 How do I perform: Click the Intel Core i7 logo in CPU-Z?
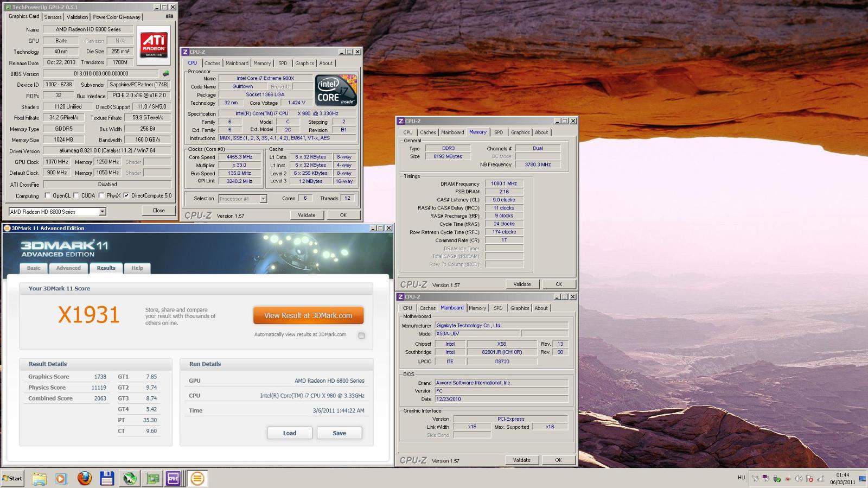[336, 90]
